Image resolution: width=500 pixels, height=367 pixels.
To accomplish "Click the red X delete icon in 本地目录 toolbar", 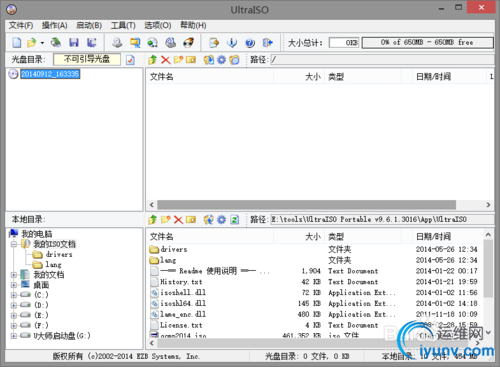I will 178,220.
